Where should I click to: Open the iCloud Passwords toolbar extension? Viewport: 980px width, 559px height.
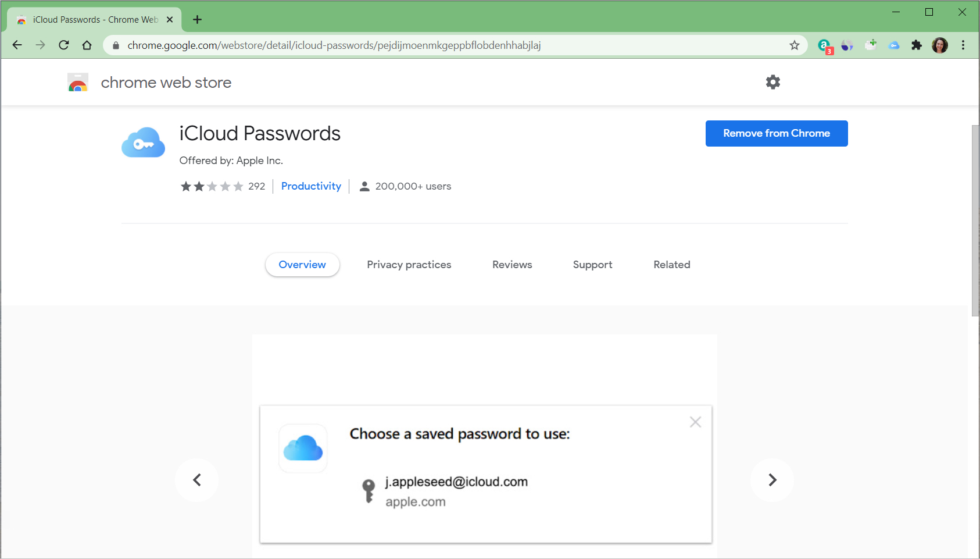coord(894,45)
